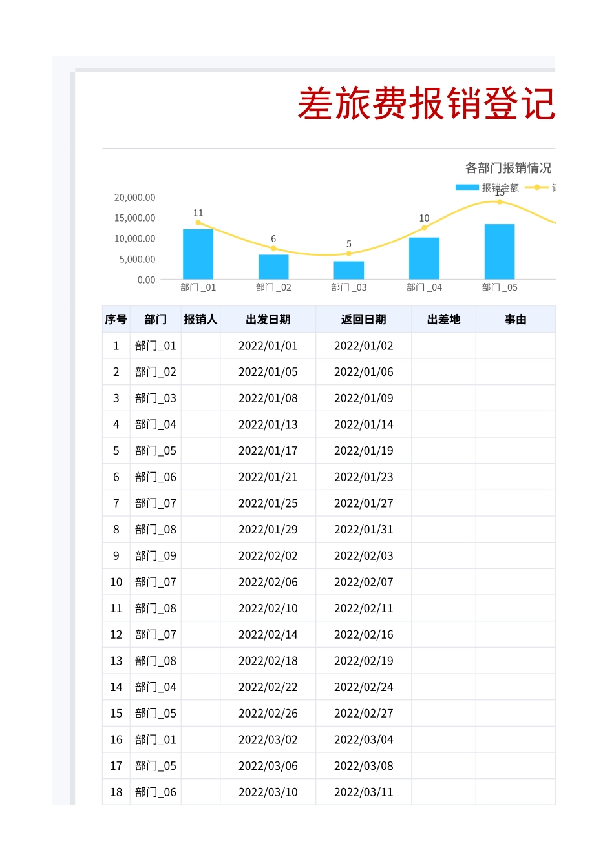Click the 部门_09 cell in row 9
614x868 pixels.
155,555
